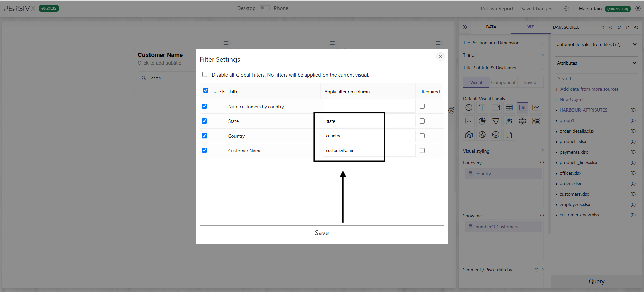Open the settings gear in top bar

click(x=566, y=8)
